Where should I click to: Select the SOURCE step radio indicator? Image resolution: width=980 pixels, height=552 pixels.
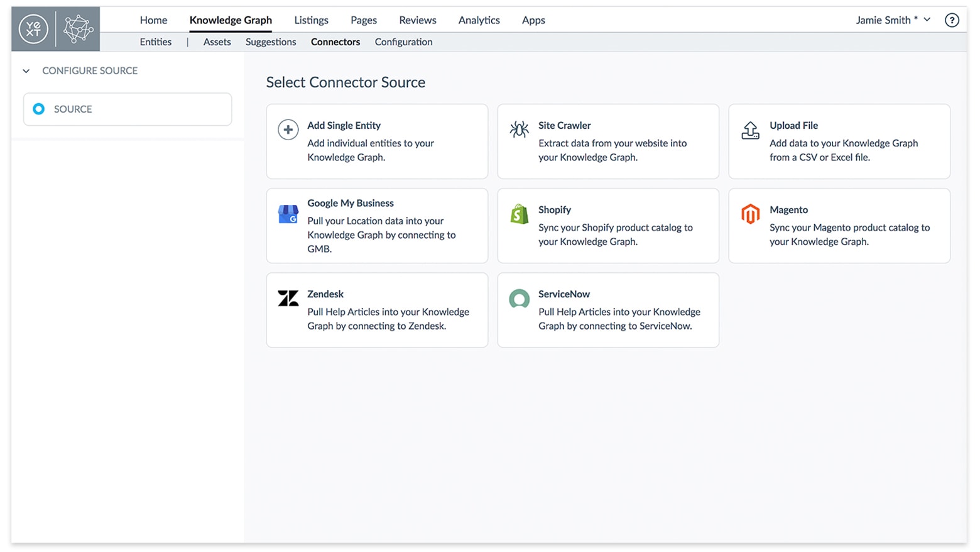pos(38,109)
